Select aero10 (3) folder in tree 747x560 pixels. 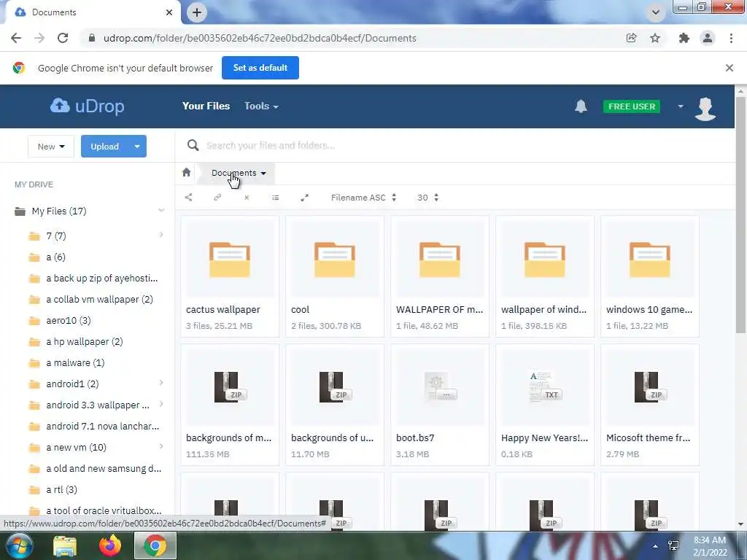69,321
